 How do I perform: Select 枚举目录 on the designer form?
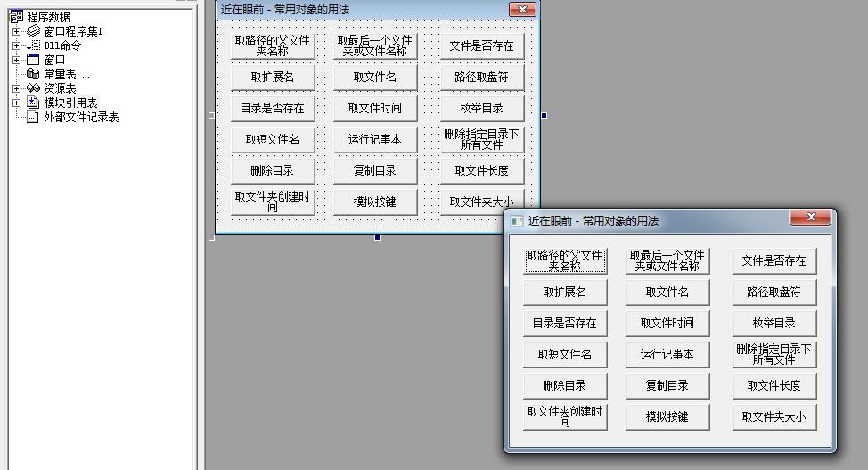click(x=481, y=108)
